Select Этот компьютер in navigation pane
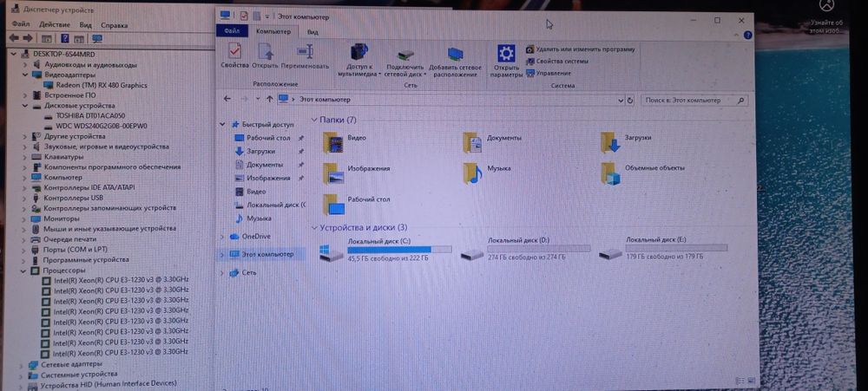868x391 pixels. [261, 254]
